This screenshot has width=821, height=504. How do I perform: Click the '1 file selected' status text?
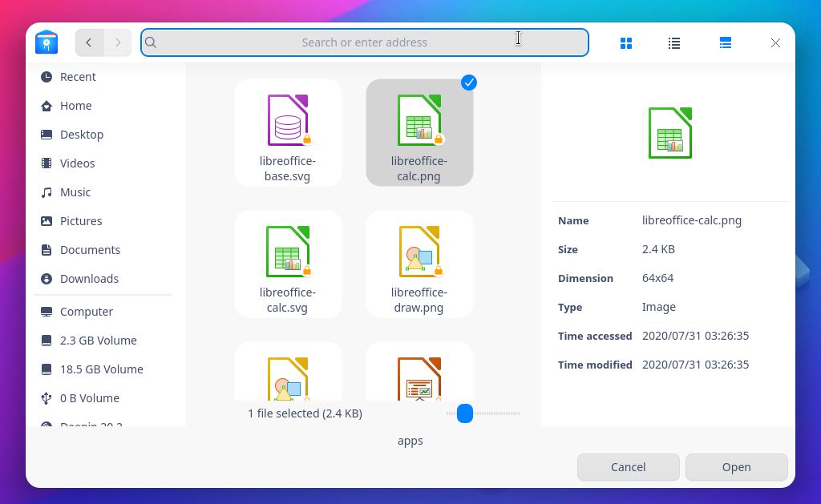[305, 413]
